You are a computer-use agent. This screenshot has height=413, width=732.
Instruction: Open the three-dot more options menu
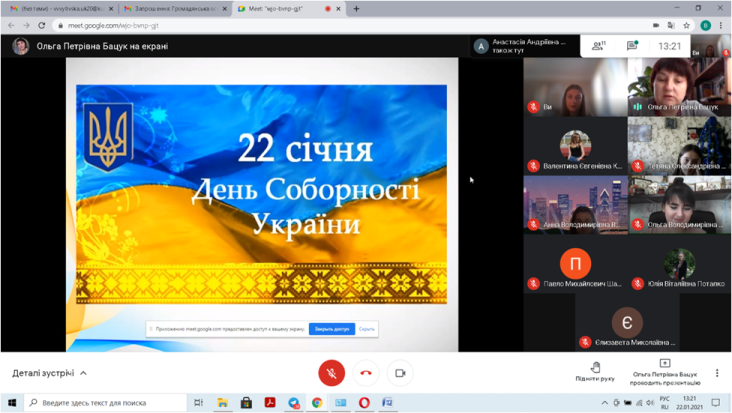point(717,373)
